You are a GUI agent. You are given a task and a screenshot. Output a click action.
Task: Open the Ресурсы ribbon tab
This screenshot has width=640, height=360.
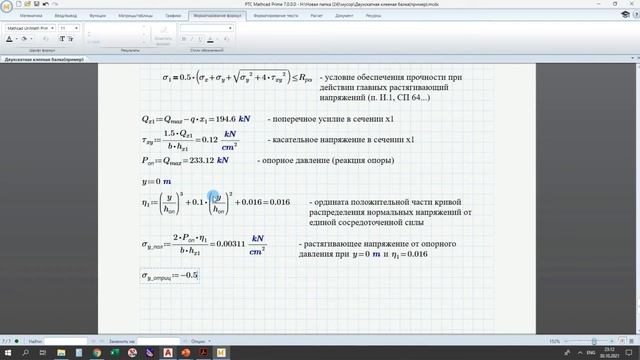click(373, 16)
